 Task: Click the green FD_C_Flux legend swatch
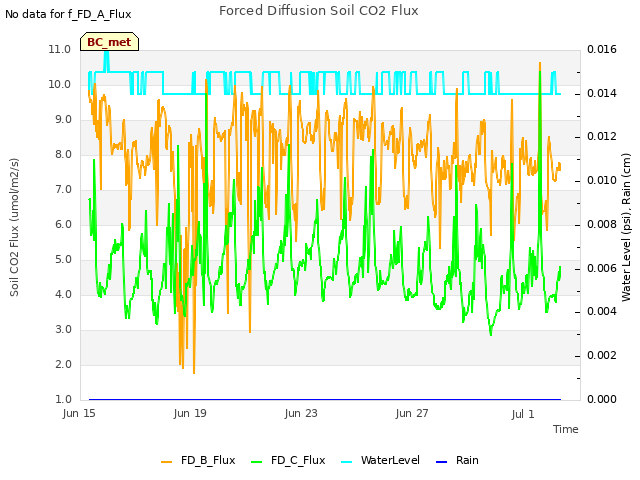[256, 462]
